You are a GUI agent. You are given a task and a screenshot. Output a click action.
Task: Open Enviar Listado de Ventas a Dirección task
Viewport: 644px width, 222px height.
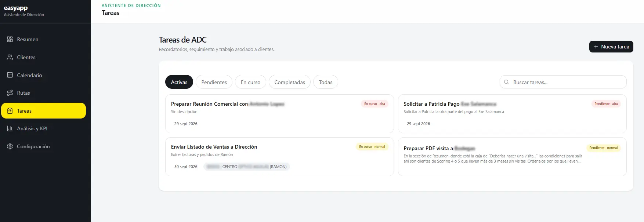pyautogui.click(x=279, y=157)
